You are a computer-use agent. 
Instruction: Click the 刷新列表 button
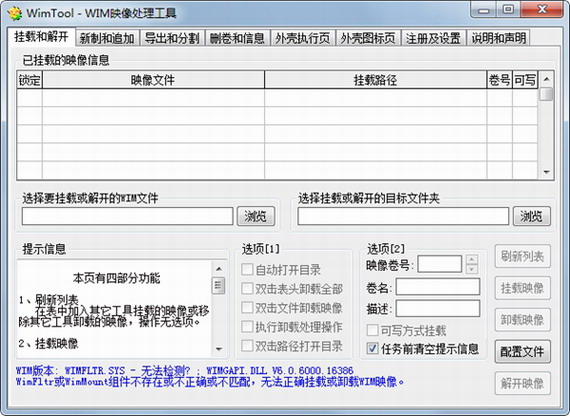[522, 257]
